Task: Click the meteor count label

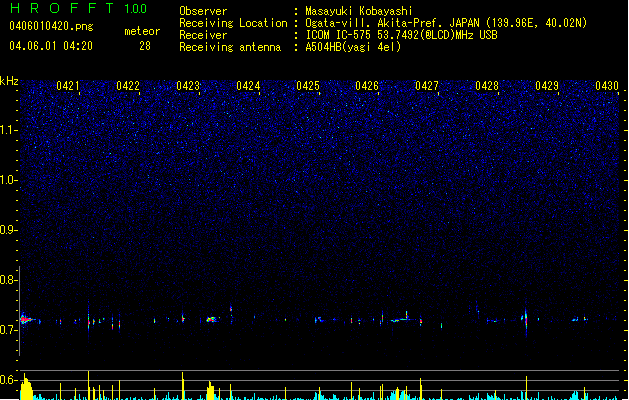Action: point(142,31)
